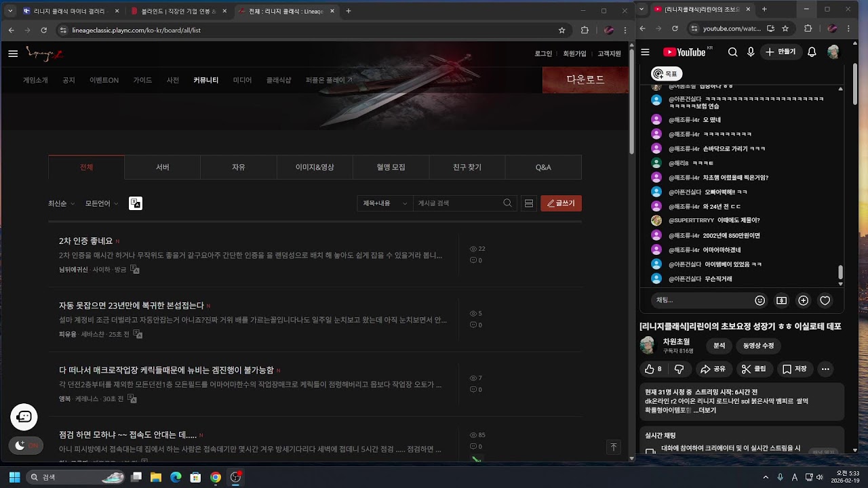Switch the board to the list view icon
This screenshot has height=488, width=868.
pos(529,203)
